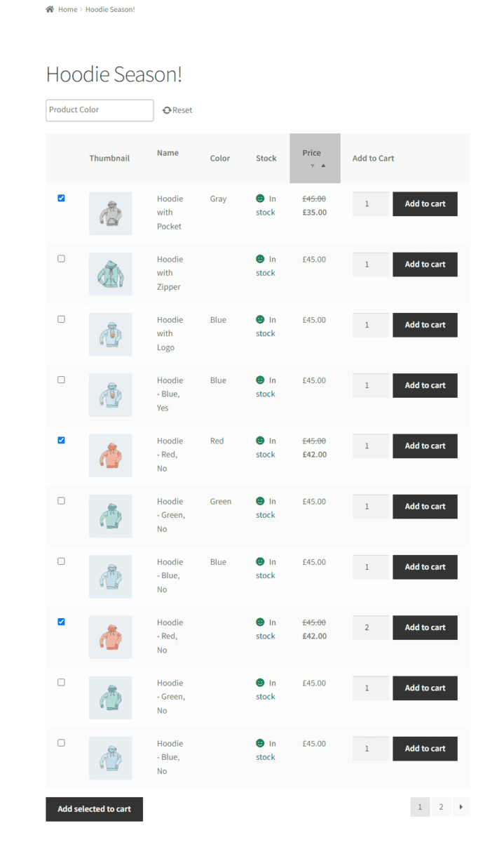Image resolution: width=504 pixels, height=842 pixels.
Task: Click smiley stock icon for Hoodie with Pocket
Action: click(260, 199)
